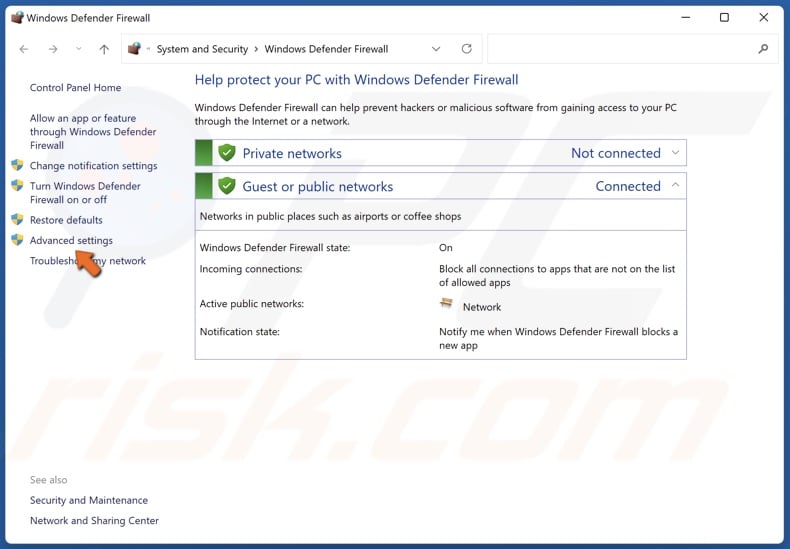Maximize the Windows Defender Firewall window
The image size is (790, 549).
(x=724, y=18)
